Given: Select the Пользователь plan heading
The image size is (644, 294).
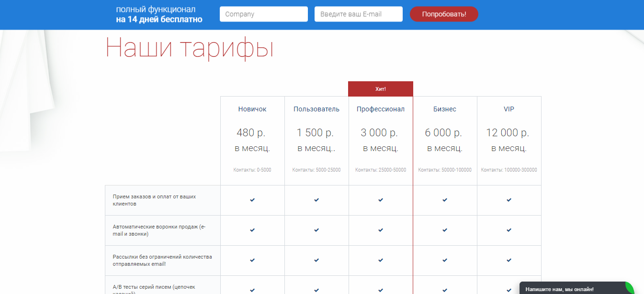Looking at the screenshot, I should point(316,109).
